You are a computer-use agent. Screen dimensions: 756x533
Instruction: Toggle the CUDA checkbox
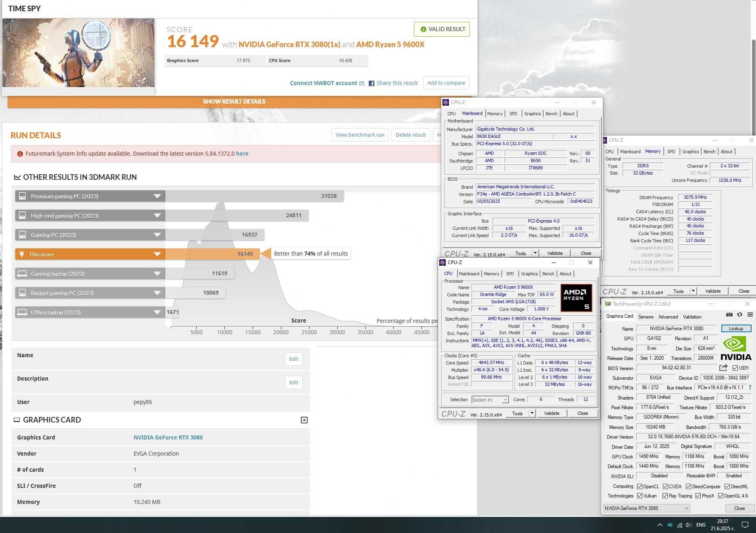click(665, 486)
